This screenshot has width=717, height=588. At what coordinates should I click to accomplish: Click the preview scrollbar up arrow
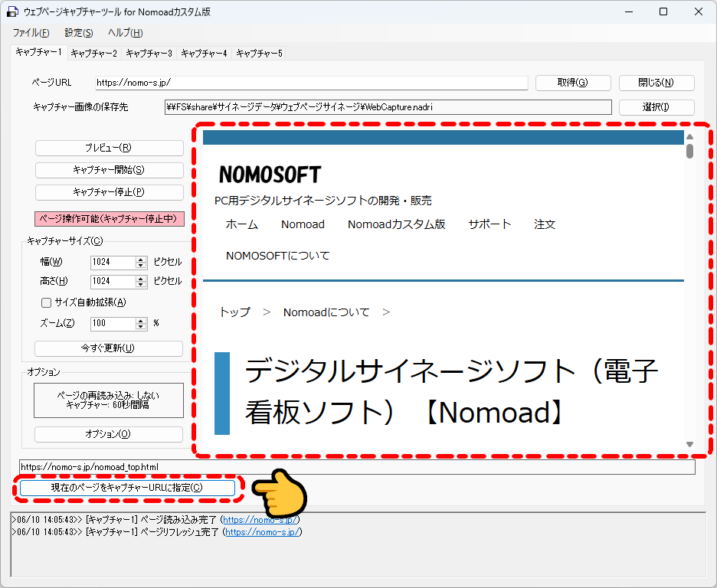[x=689, y=136]
